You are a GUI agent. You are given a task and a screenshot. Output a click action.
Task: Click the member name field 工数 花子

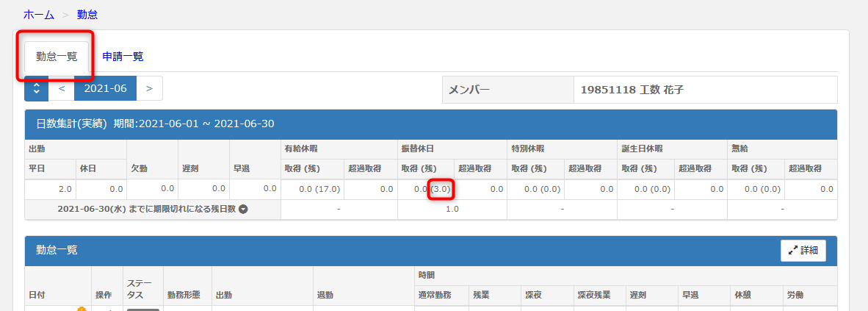point(632,90)
